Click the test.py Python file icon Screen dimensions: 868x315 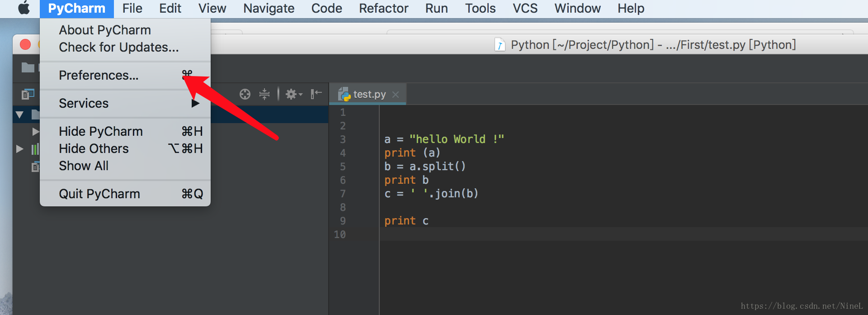pyautogui.click(x=344, y=94)
